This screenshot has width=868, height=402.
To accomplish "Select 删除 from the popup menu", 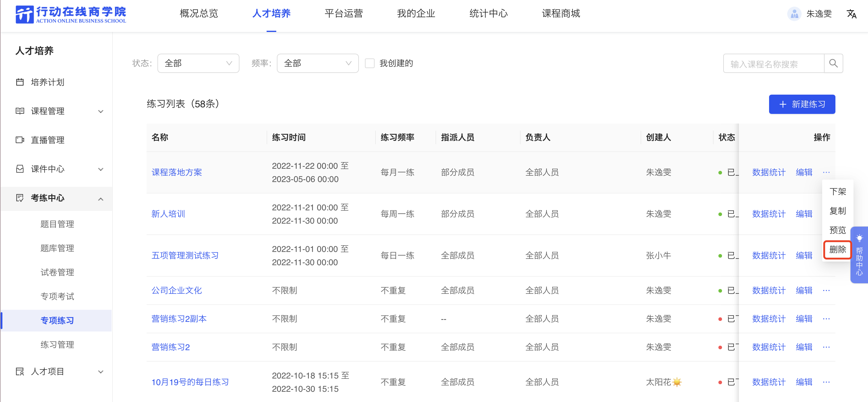I will [838, 250].
